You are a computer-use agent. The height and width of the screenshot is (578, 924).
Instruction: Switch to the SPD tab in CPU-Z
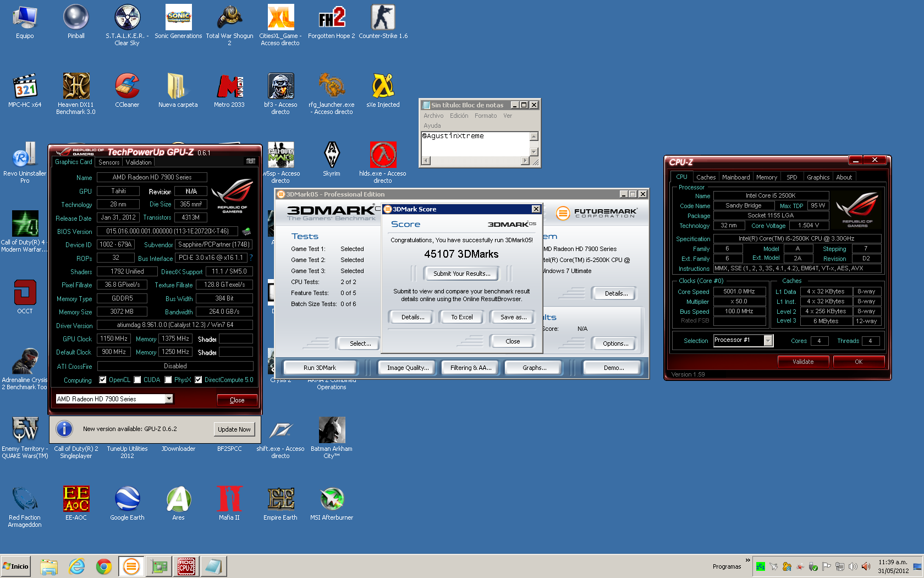(x=791, y=177)
